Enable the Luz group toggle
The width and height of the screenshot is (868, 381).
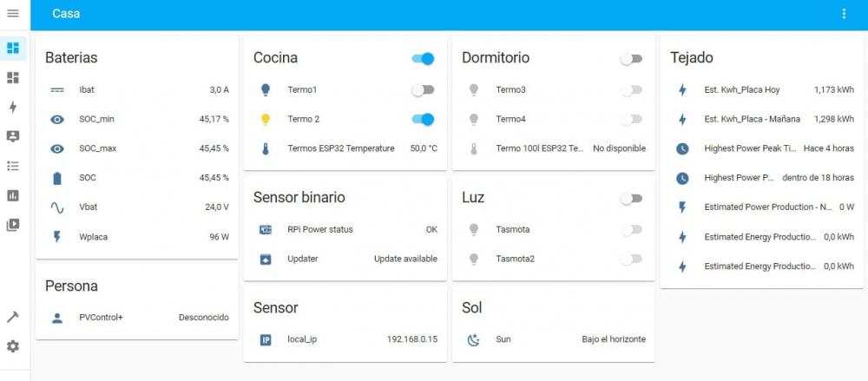(631, 198)
